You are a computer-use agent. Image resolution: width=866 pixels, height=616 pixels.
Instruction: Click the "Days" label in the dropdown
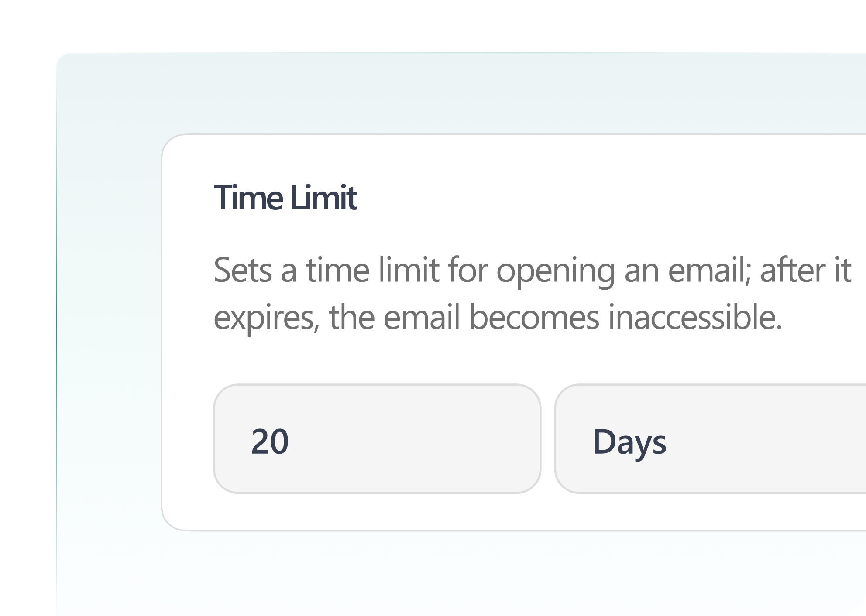(x=629, y=442)
